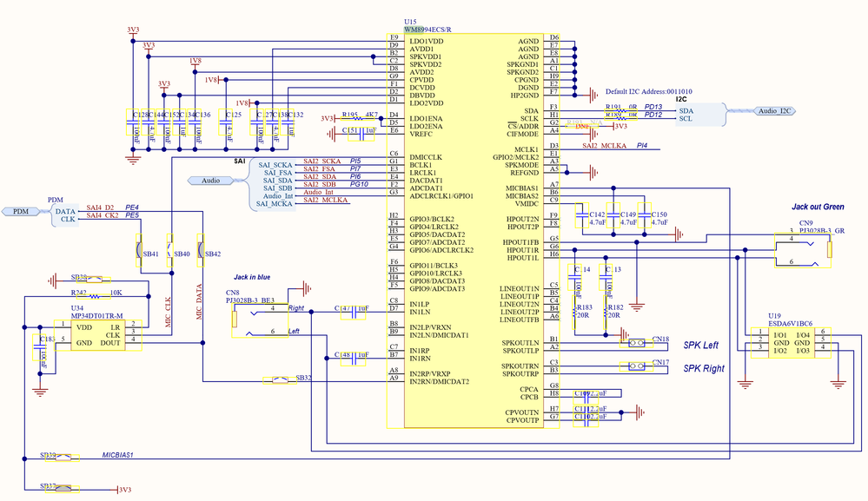Click the PD13 pin name

click(x=653, y=107)
